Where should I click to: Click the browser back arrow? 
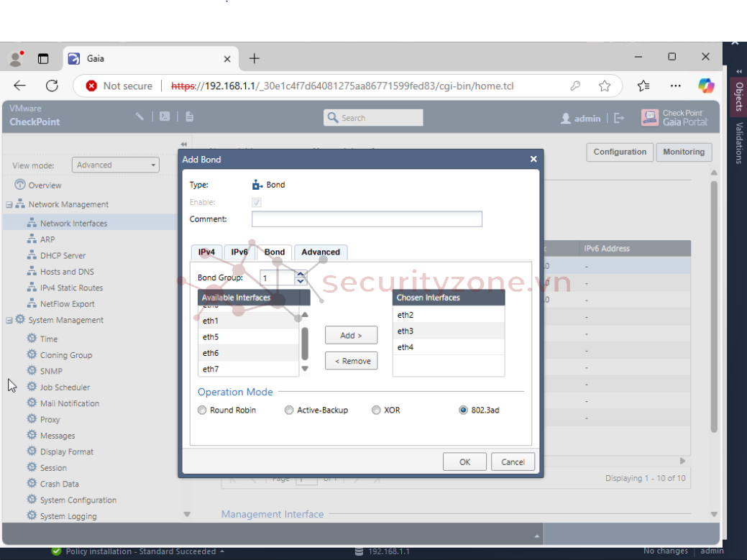coord(20,86)
